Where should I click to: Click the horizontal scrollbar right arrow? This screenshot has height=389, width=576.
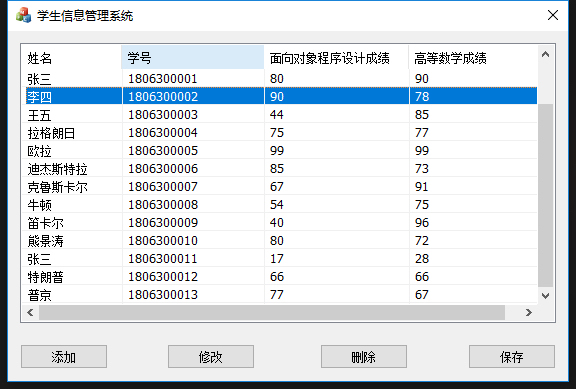click(529, 313)
